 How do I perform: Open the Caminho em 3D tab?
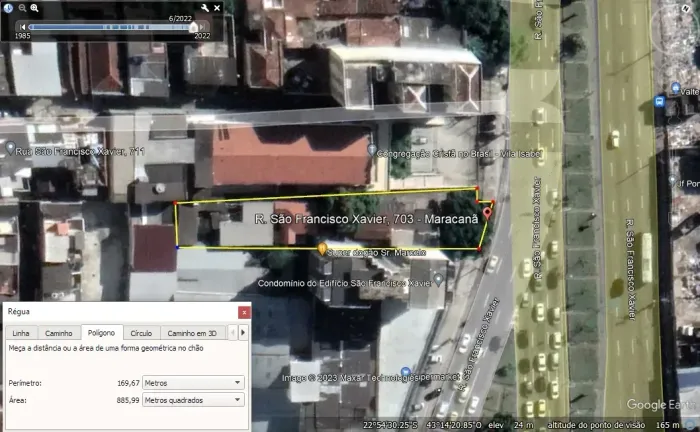(192, 333)
